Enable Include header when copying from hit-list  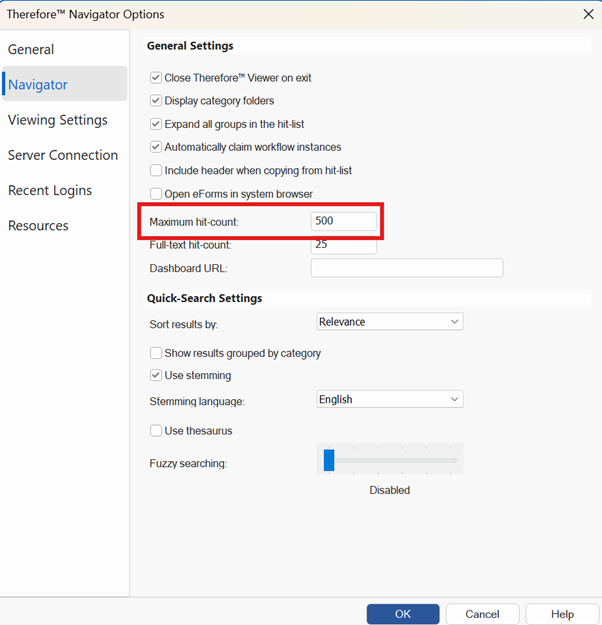pyautogui.click(x=156, y=170)
